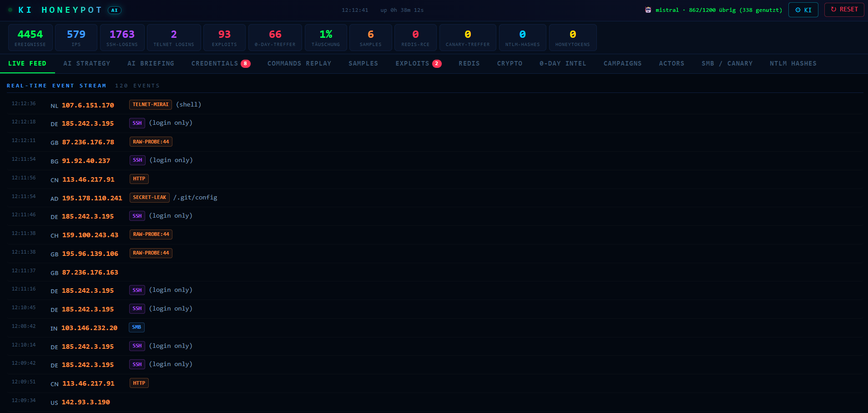Select IP address 87.236.176.163

point(90,272)
